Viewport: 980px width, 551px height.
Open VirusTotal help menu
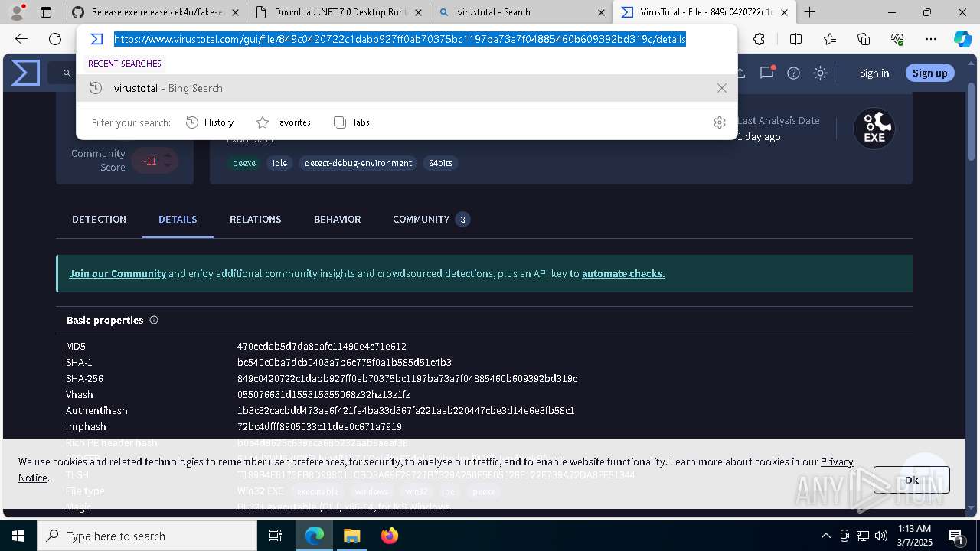793,73
